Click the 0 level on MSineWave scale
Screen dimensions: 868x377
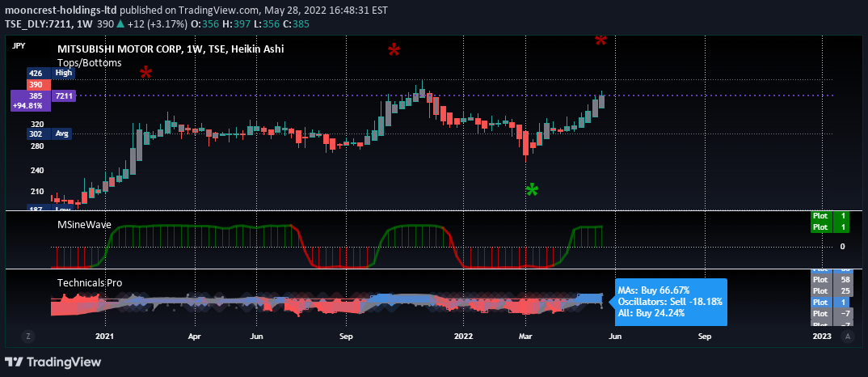842,246
